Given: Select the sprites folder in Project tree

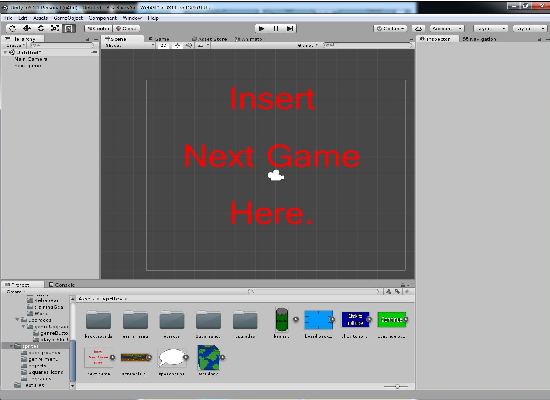Looking at the screenshot, I should (x=30, y=346).
